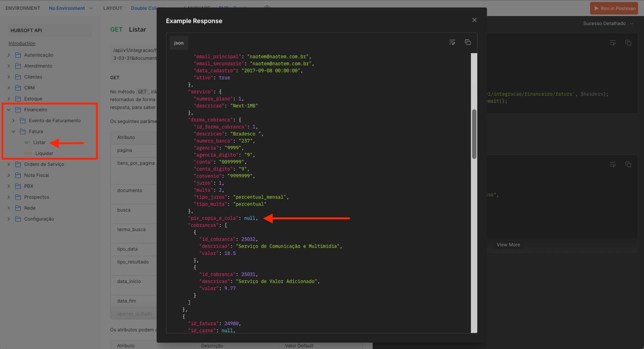Click the View More button
Viewport: 644px width, 349px height.
[508, 245]
